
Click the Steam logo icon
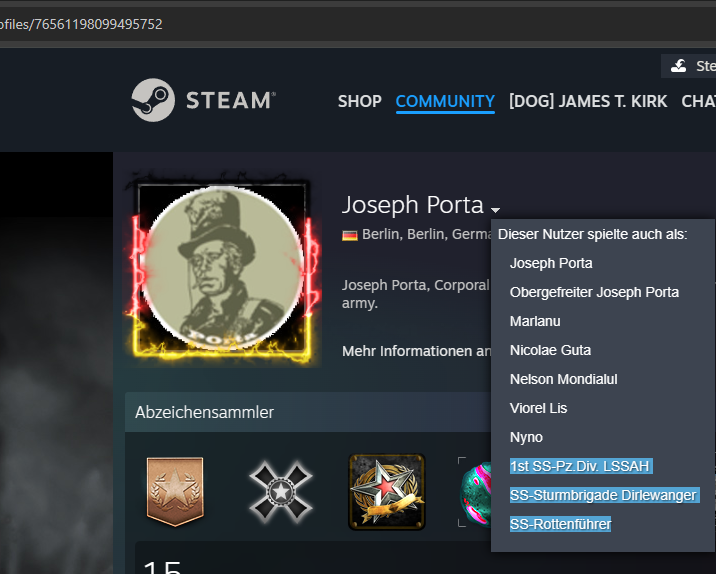coord(153,100)
